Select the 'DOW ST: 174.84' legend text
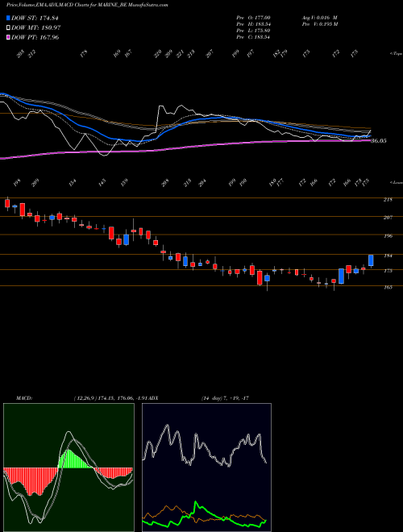 [35, 18]
